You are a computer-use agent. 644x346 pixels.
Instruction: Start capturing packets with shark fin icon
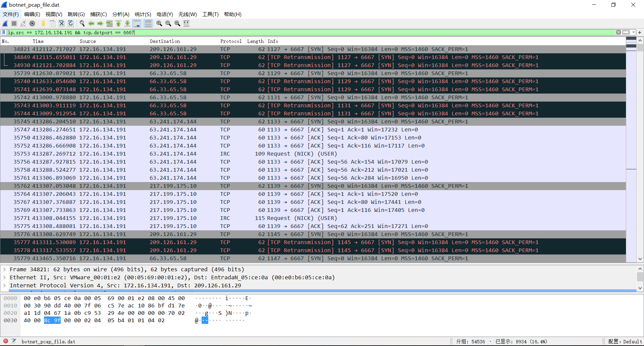tap(5, 23)
